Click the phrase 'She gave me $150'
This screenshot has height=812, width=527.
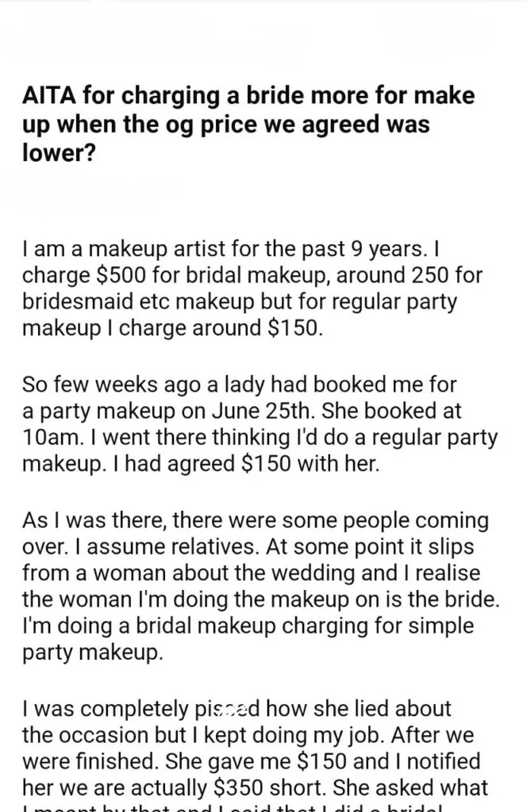(256, 761)
